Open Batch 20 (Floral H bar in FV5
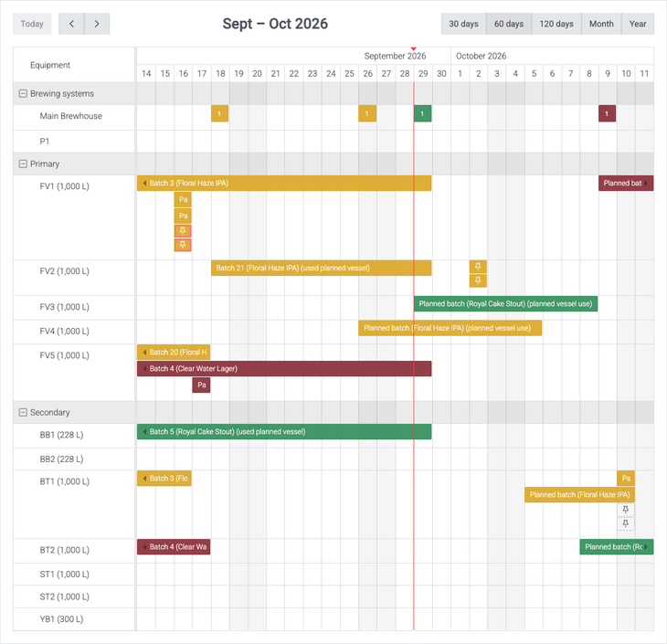Viewport: 667px width, 644px height. click(174, 353)
